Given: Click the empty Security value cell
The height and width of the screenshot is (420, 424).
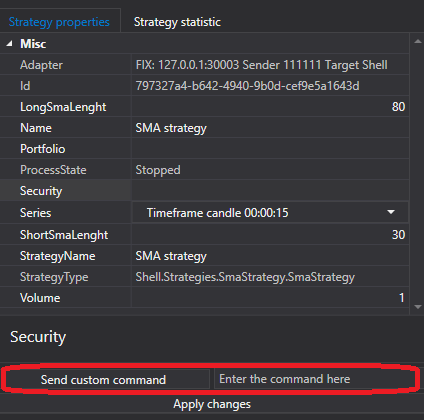Looking at the screenshot, I should 270,191.
